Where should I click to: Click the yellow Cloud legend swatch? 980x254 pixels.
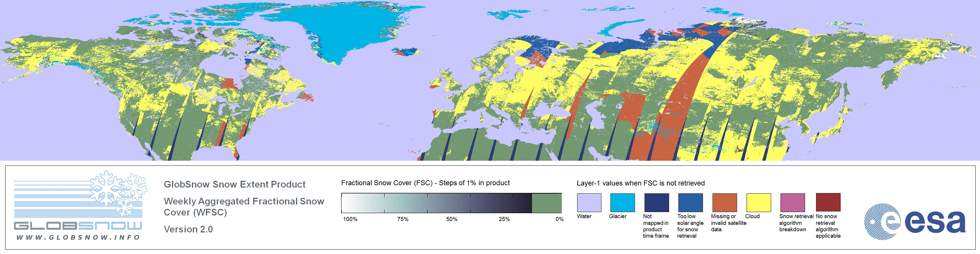click(x=758, y=203)
